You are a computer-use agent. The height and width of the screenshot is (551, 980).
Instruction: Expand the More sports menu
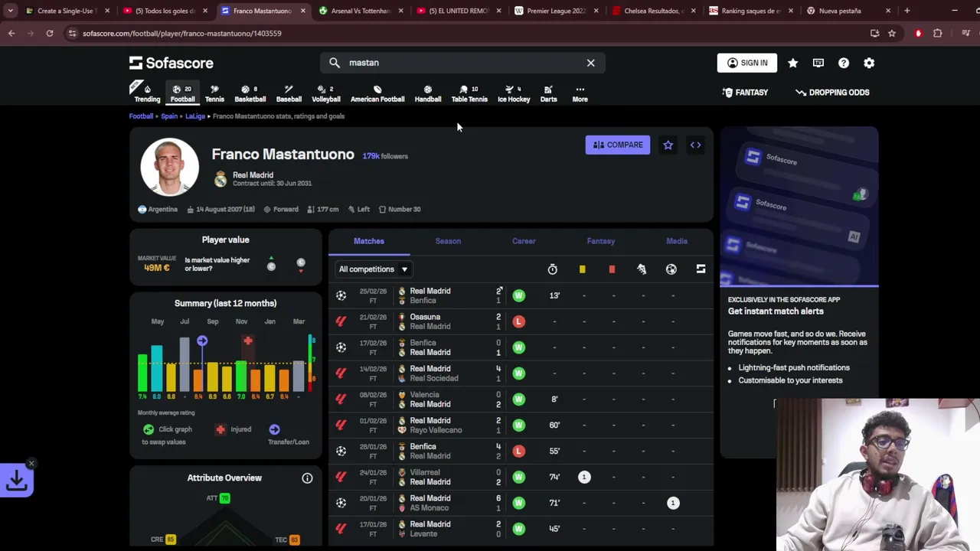580,93
